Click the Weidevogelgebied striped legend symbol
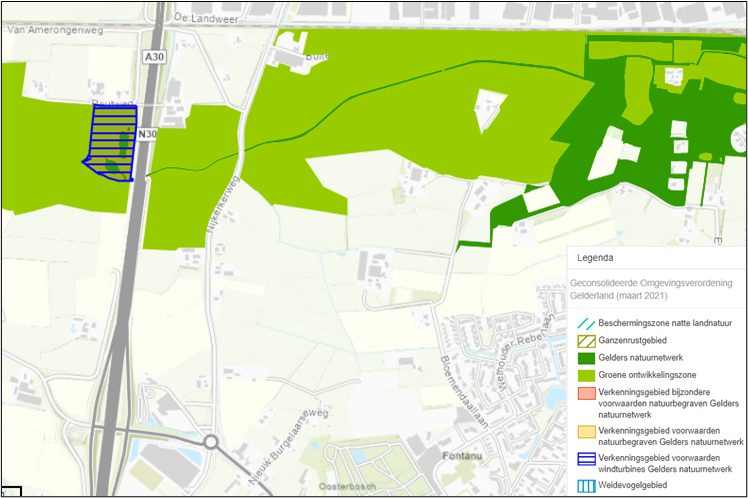 (584, 485)
